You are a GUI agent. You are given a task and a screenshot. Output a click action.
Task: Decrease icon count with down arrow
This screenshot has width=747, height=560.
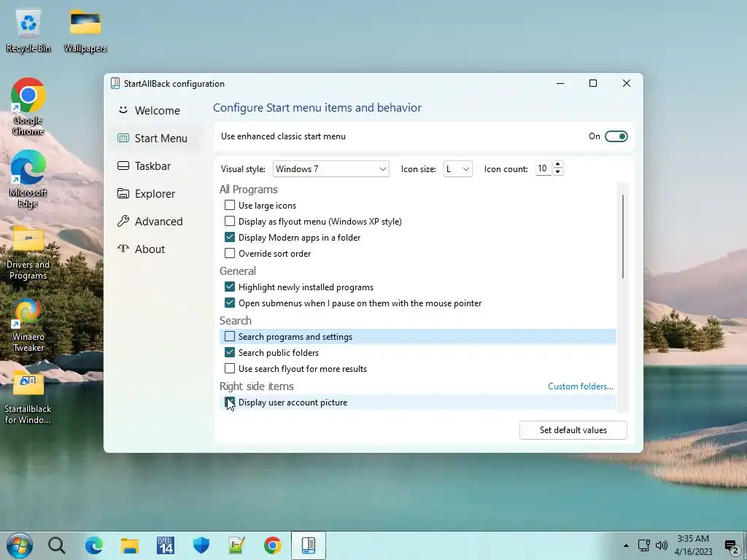558,172
